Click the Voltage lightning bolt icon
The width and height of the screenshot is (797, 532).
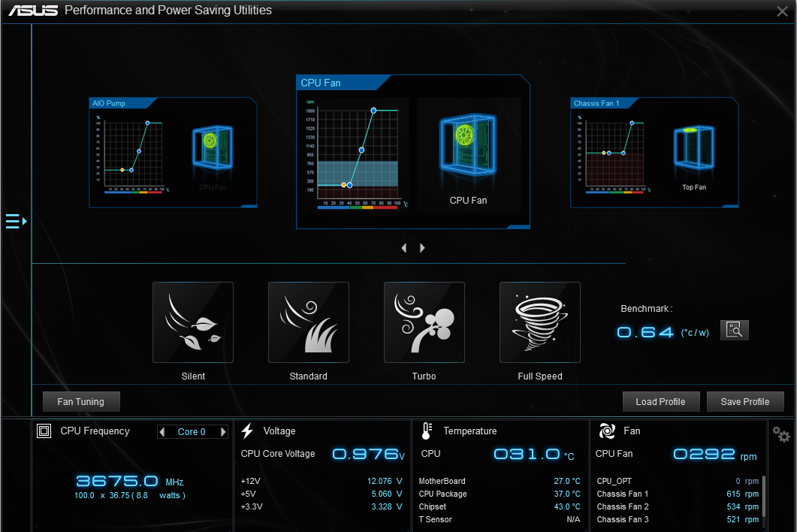coord(247,431)
